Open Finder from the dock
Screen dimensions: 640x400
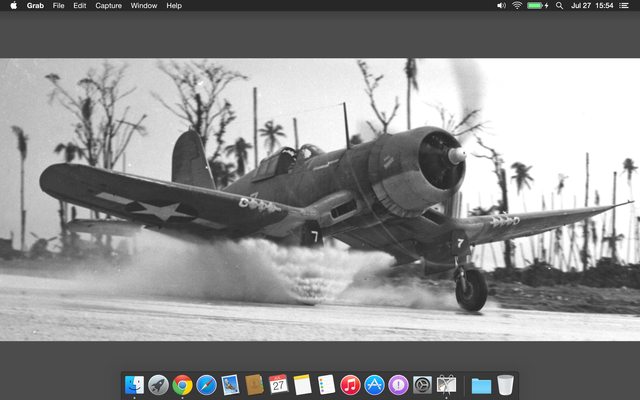[x=134, y=385]
